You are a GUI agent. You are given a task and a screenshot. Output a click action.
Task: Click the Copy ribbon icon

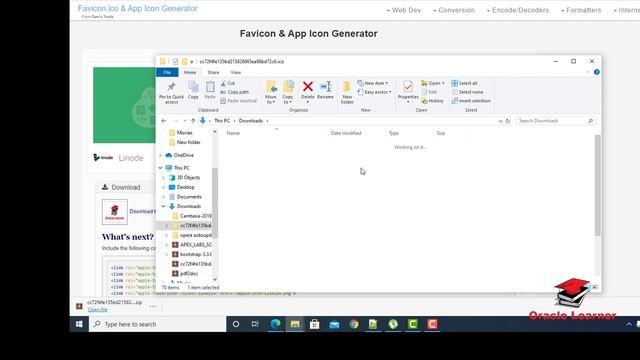click(x=193, y=90)
